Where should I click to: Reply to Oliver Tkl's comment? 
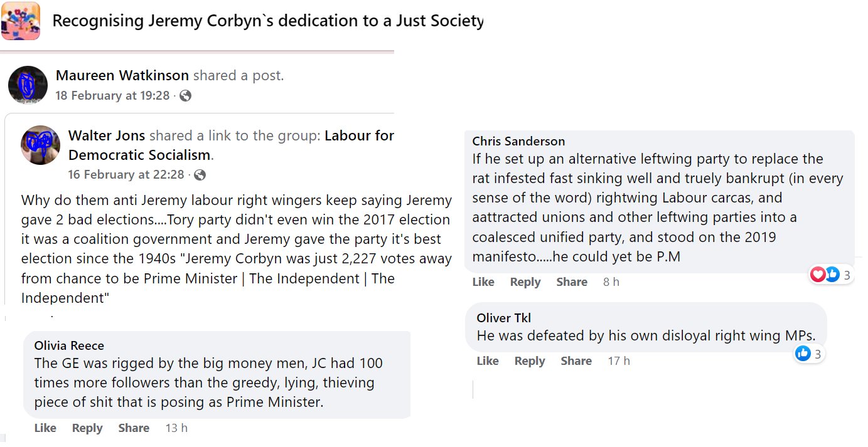pyautogui.click(x=530, y=361)
